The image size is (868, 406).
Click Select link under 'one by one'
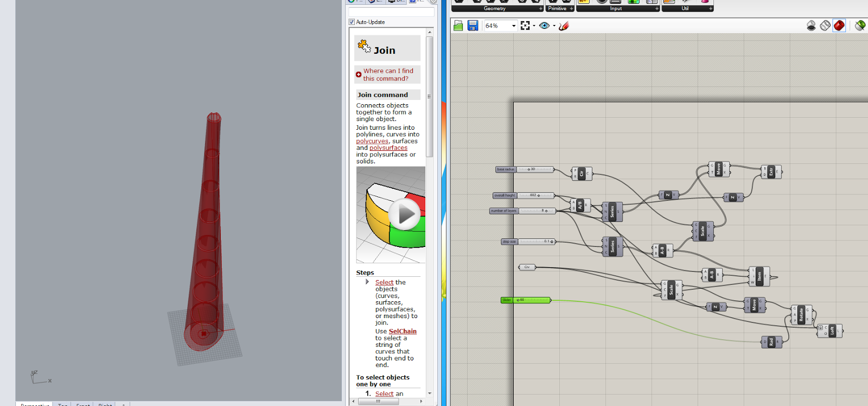click(384, 394)
